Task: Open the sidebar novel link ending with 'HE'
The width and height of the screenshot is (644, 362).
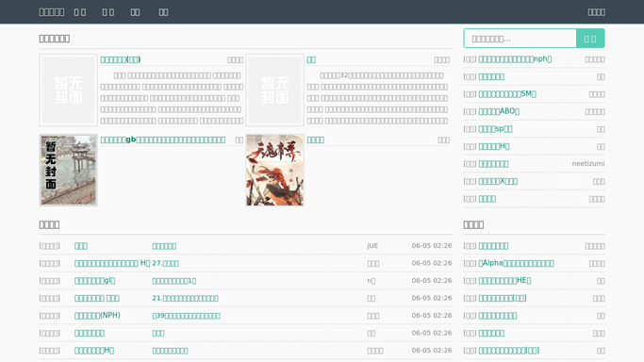Action: (504, 281)
